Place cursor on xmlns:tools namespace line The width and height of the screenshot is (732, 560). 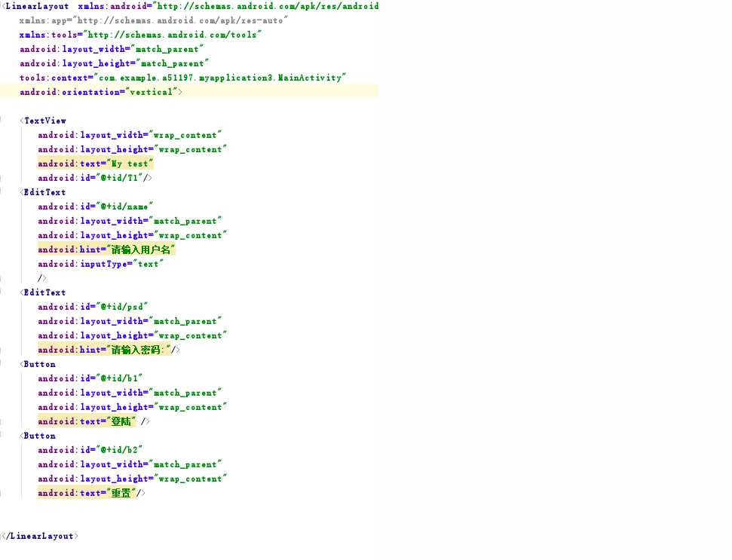140,35
